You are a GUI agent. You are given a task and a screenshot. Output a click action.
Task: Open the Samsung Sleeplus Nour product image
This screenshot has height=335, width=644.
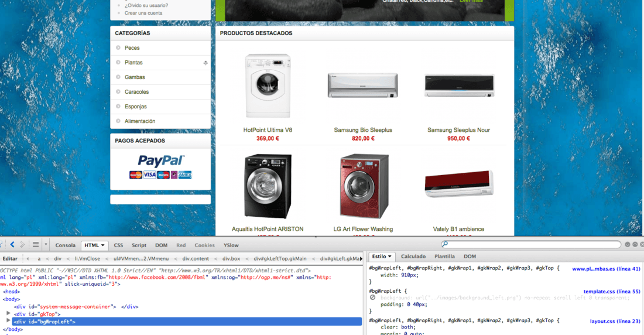coord(459,86)
